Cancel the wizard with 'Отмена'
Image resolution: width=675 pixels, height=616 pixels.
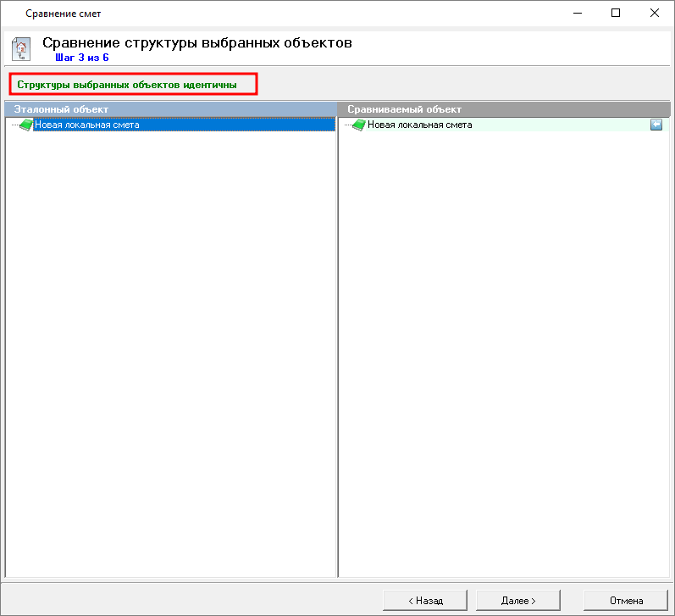626,600
